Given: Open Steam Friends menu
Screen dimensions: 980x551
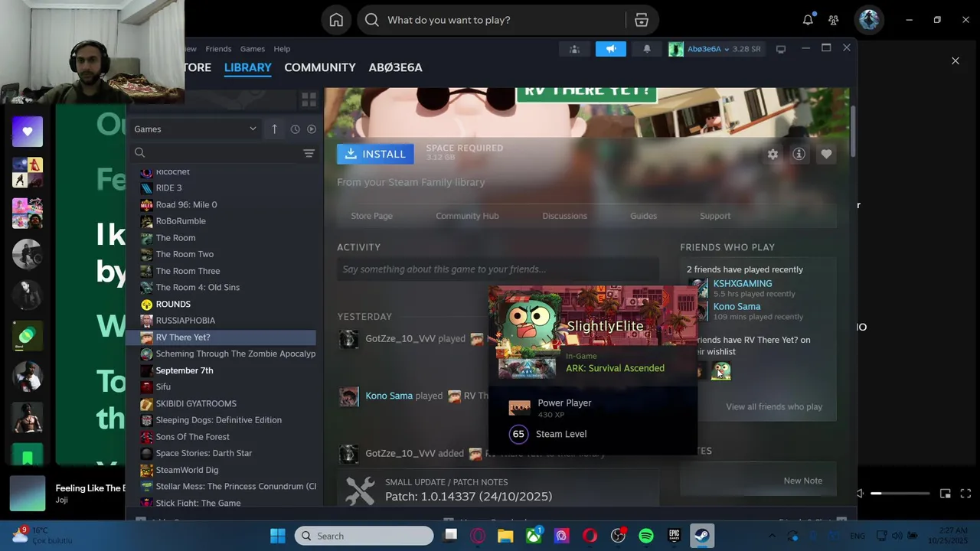Looking at the screenshot, I should 218,49.
